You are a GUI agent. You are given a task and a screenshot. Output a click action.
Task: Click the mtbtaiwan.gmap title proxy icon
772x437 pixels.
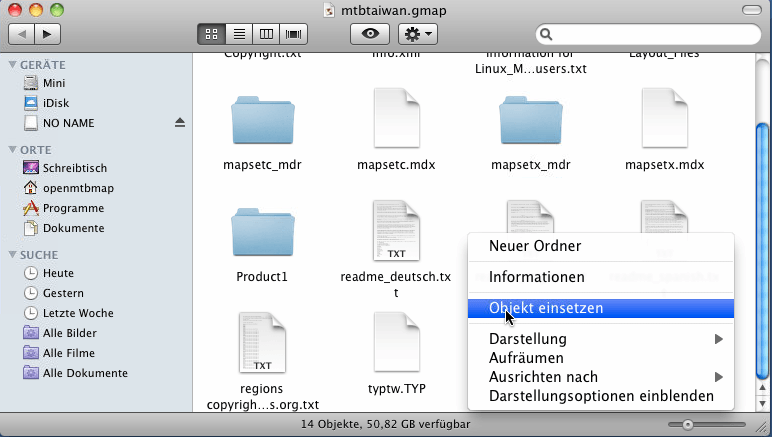pos(329,10)
